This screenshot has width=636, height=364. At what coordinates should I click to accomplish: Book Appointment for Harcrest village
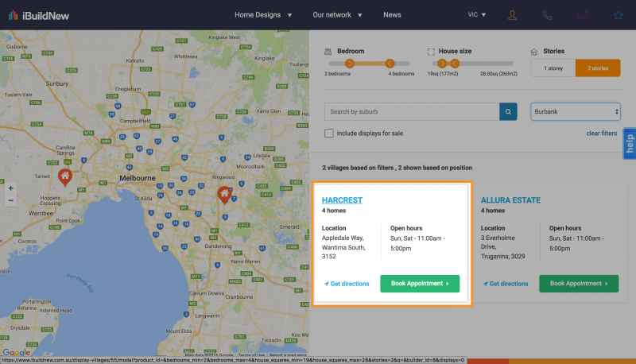click(x=420, y=283)
